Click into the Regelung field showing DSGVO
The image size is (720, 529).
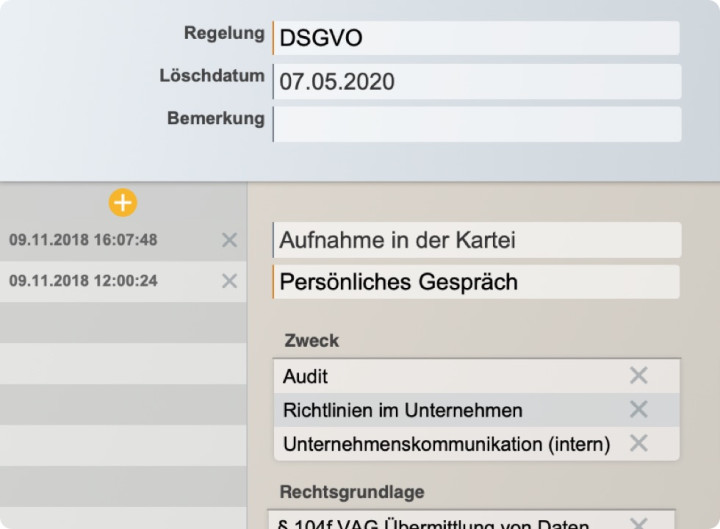tap(476, 39)
